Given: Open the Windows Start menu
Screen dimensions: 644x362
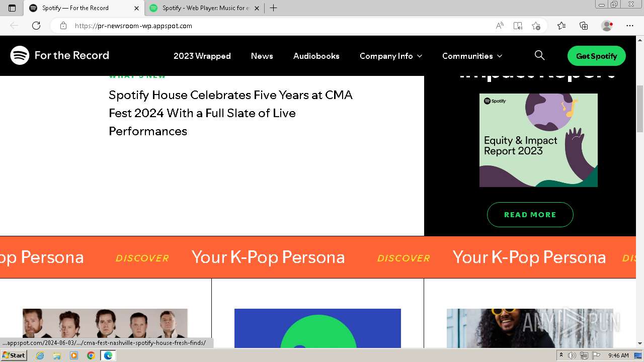Looking at the screenshot, I should pos(14,355).
